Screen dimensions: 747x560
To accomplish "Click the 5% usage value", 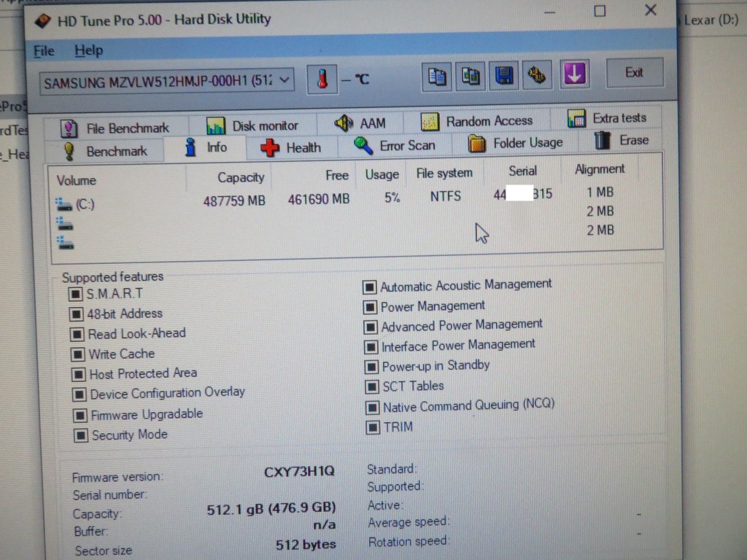I will (x=392, y=198).
